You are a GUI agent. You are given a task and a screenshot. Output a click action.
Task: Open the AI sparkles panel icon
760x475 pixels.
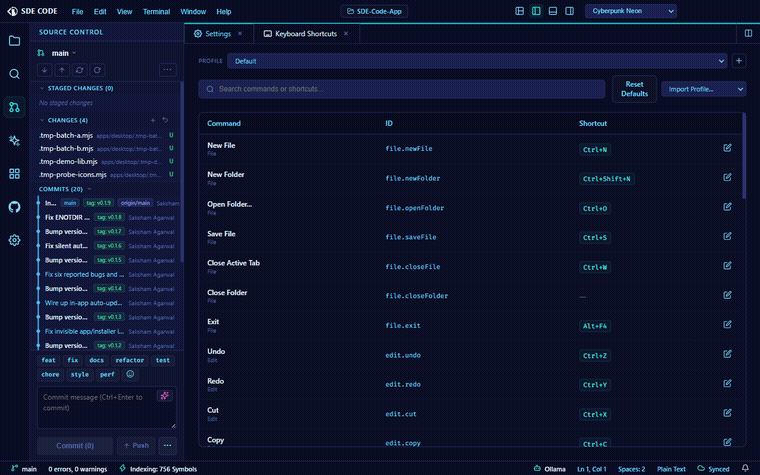click(x=15, y=141)
